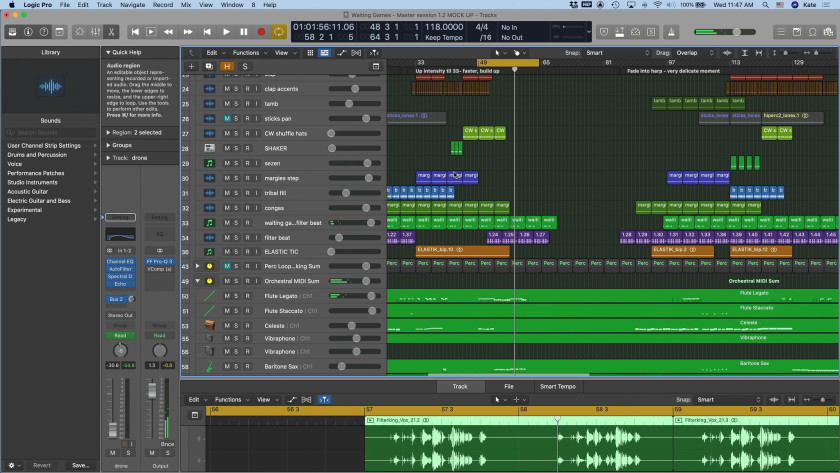The height and width of the screenshot is (473, 840).
Task: Open the Record menu
Action: click(163, 5)
